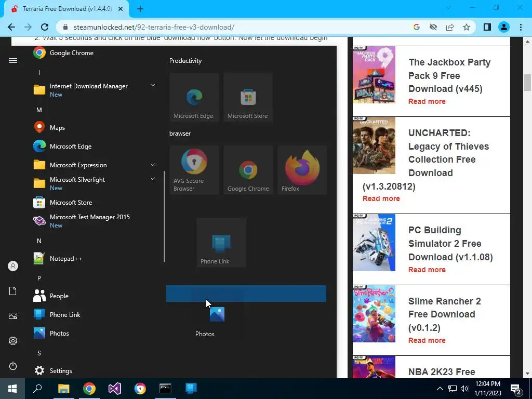Read more about Slime Rancher 2
Image resolution: width=532 pixels, height=399 pixels.
[x=427, y=340]
